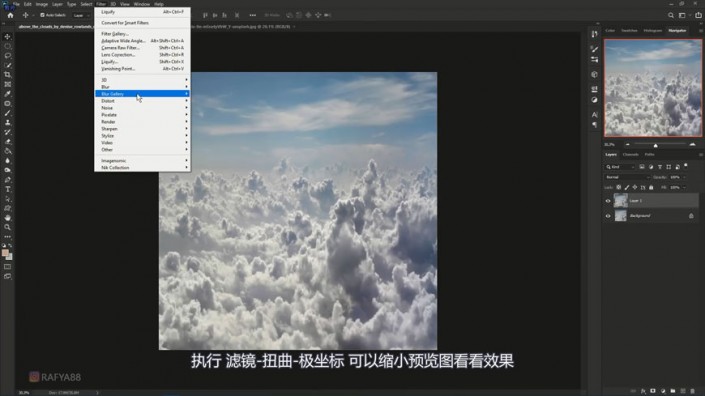
Task: Select the History Brush tool
Action: 7,132
